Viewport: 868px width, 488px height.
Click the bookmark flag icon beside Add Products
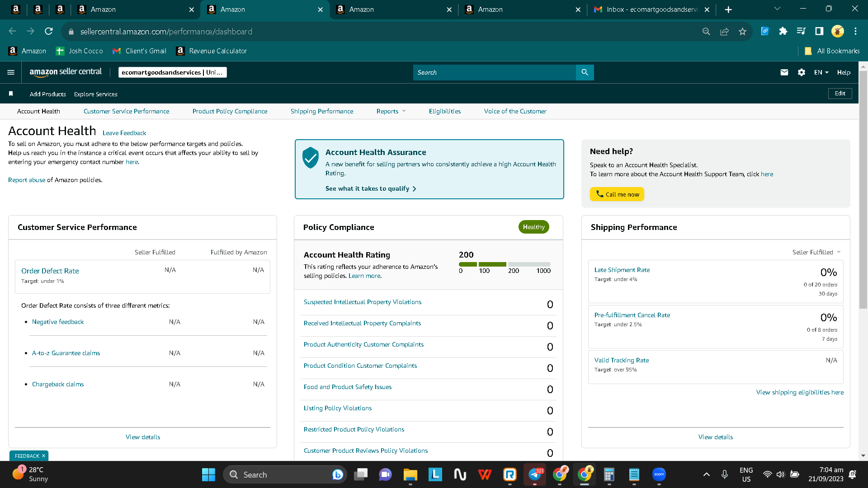[11, 94]
